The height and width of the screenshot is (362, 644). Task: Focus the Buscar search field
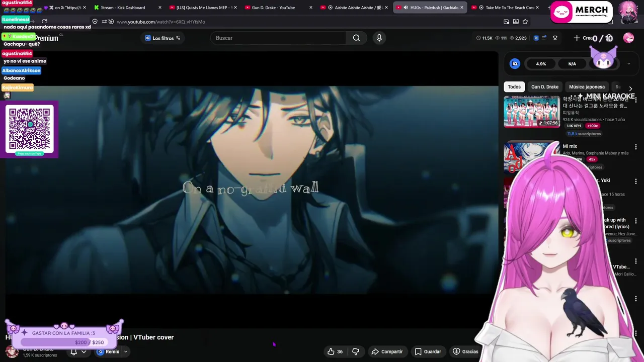click(x=278, y=38)
